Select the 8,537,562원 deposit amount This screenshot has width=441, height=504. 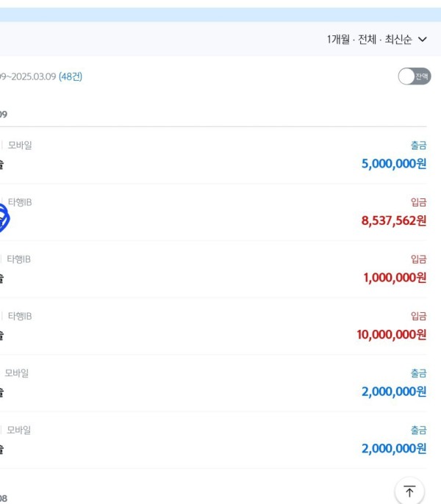[x=393, y=220]
